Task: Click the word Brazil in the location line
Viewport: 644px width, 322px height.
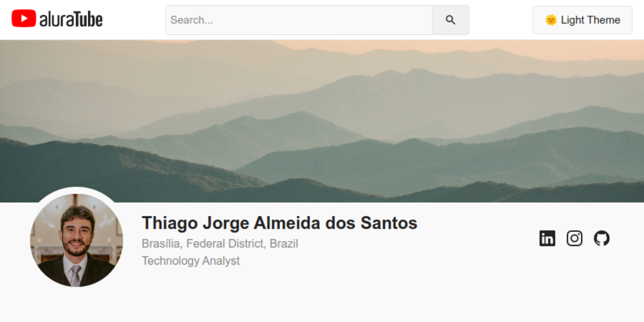Action: [x=284, y=244]
